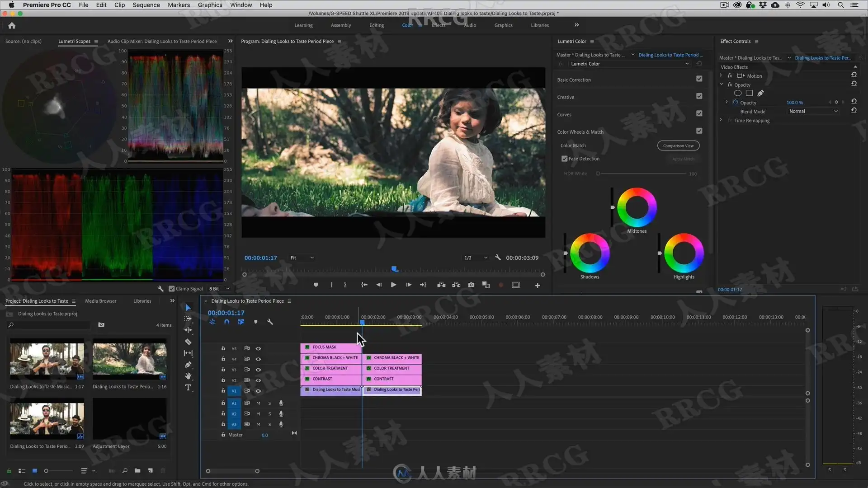Viewport: 868px width, 488px height.
Task: Open timeline wrench display settings
Action: click(270, 322)
